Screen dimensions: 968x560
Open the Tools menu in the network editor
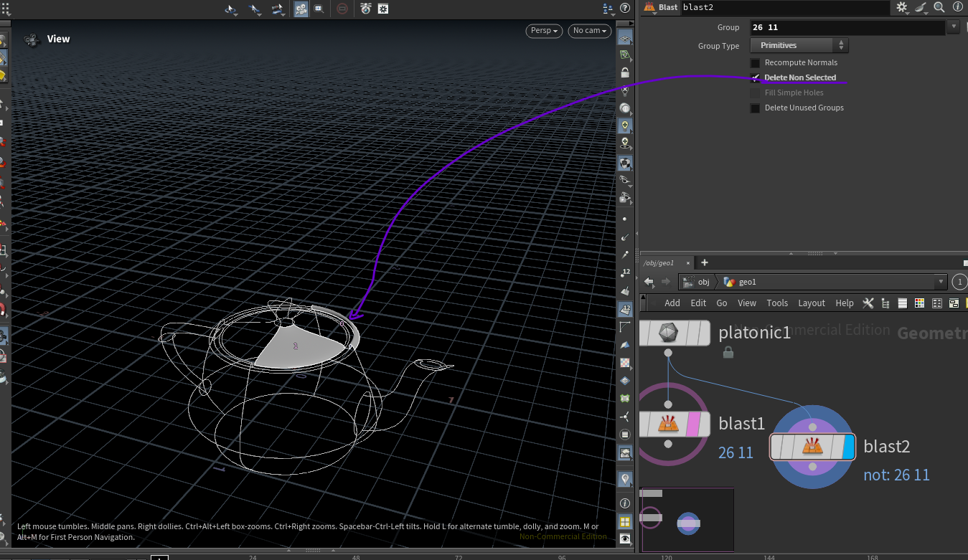777,303
